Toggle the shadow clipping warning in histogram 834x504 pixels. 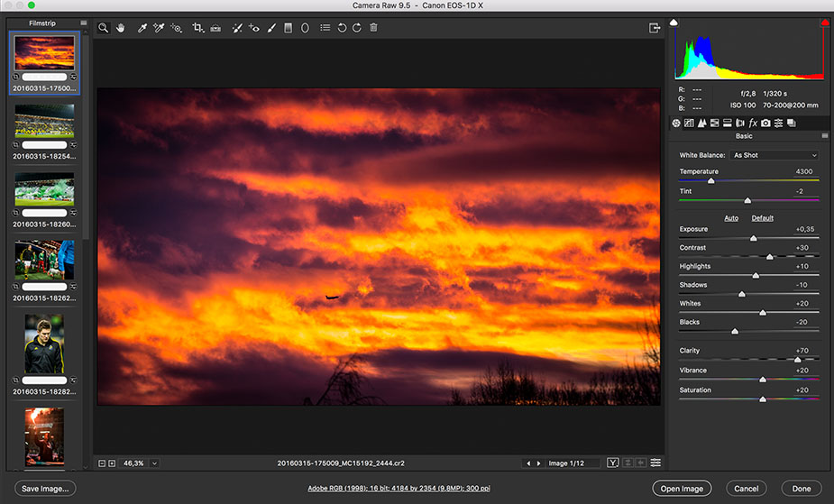pos(674,23)
